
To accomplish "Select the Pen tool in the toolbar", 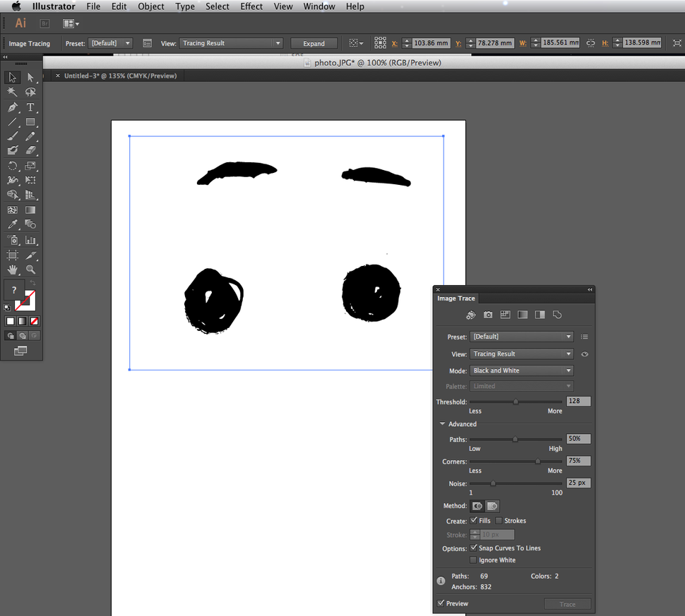I will coord(12,107).
